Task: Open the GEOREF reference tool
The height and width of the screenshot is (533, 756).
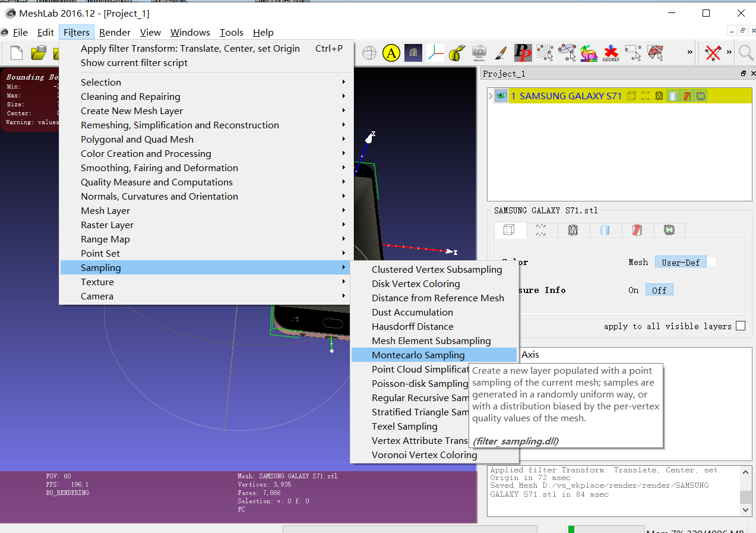Action: pos(611,53)
